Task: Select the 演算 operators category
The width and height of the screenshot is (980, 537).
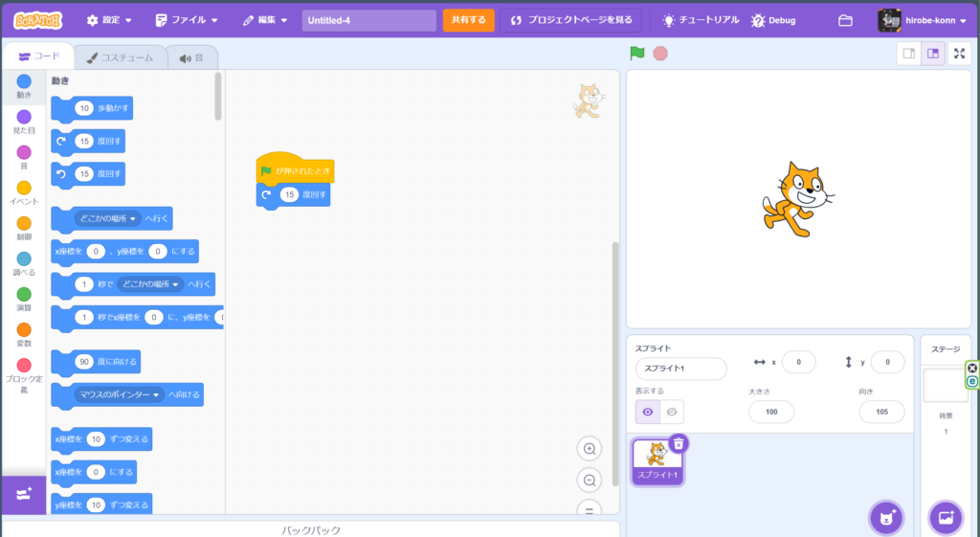Action: (x=24, y=300)
